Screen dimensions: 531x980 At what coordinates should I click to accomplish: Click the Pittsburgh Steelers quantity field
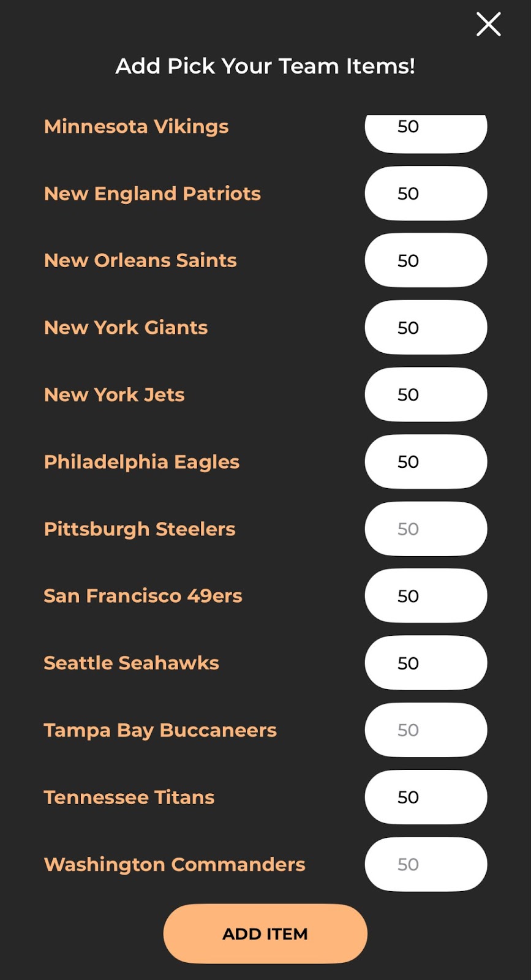426,529
